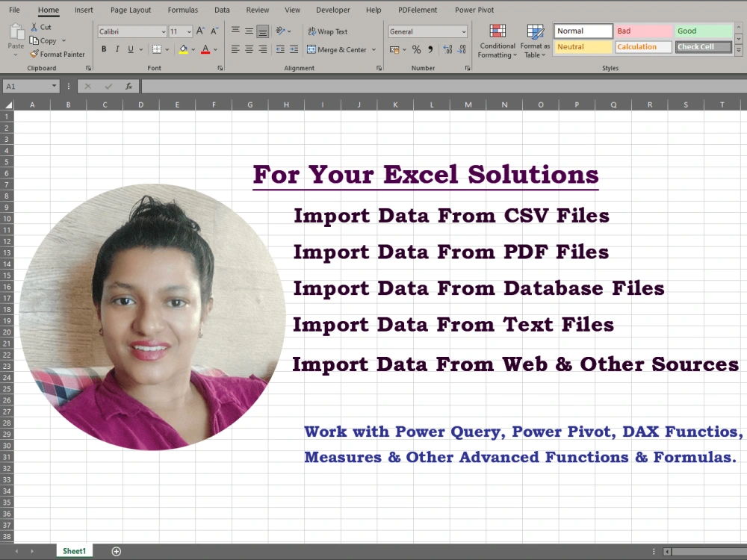Click the Insert Function fx icon

[x=128, y=86]
